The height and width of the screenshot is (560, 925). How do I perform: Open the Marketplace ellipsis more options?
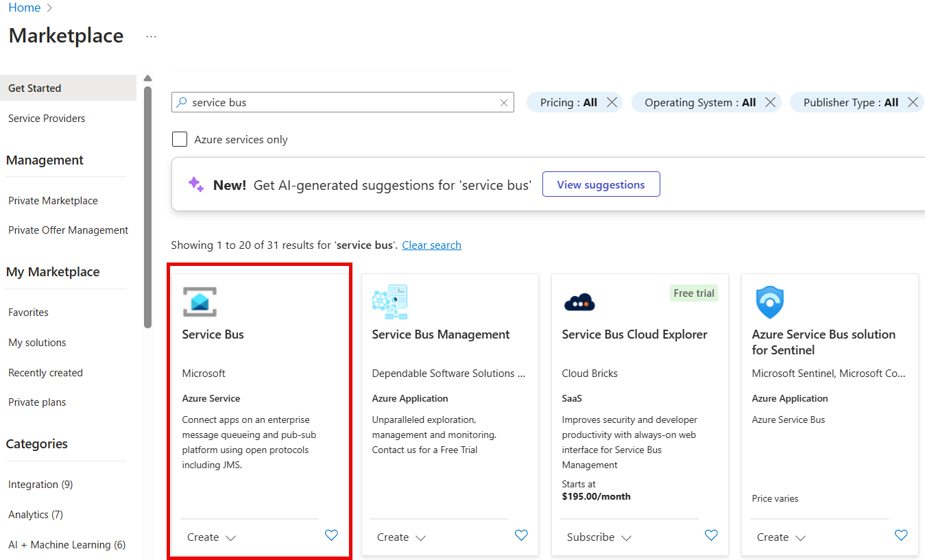coord(151,36)
